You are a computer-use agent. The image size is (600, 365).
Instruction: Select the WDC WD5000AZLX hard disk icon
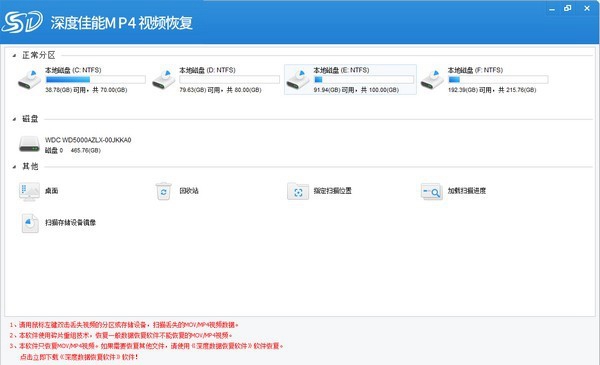29,144
